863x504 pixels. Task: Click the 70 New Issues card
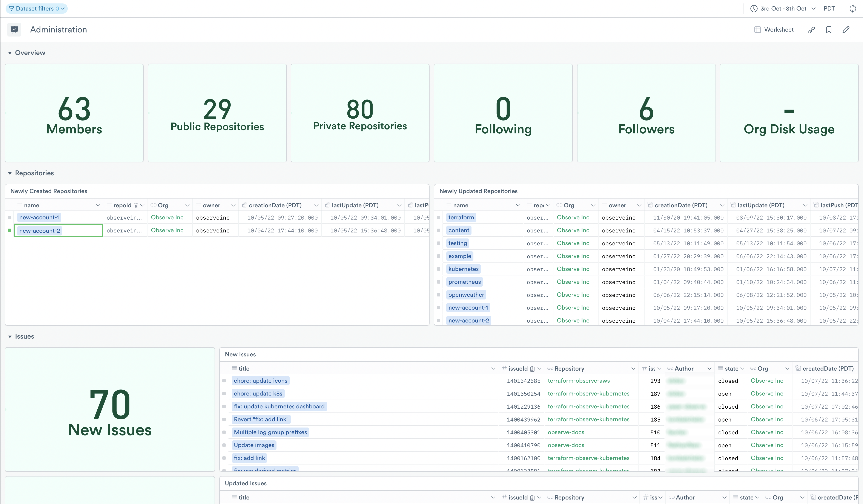pos(110,409)
